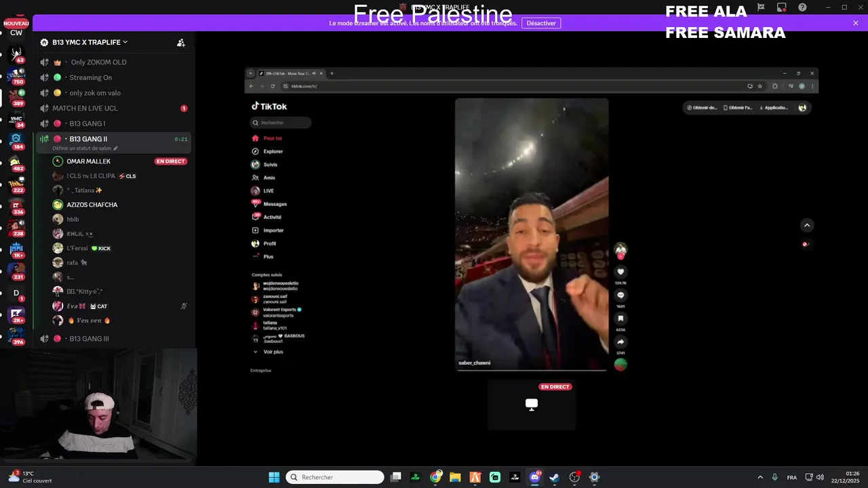Open followed account zanouni.saif
This screenshot has height=488, width=868.
270,299
